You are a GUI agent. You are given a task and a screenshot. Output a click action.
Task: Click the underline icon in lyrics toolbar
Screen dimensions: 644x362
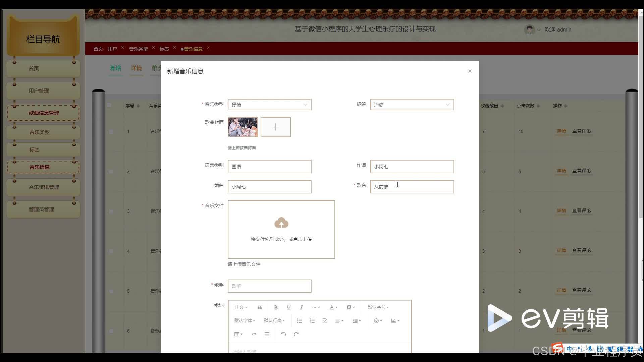click(288, 307)
